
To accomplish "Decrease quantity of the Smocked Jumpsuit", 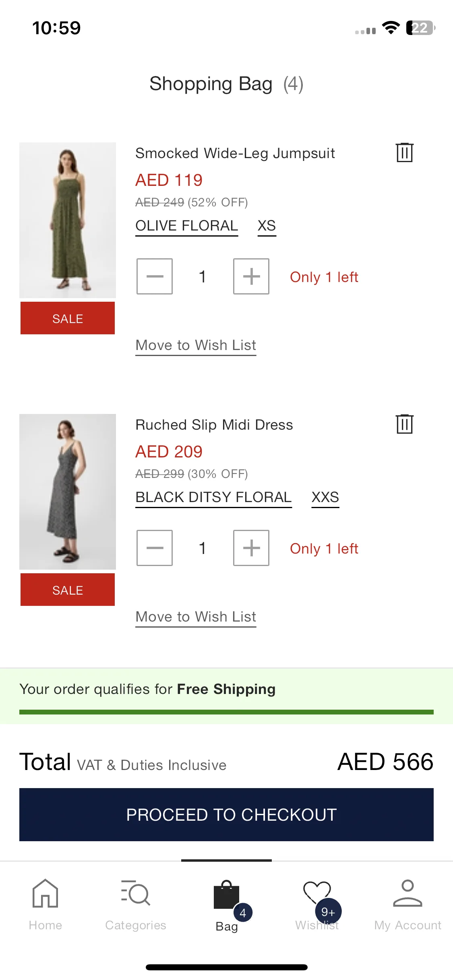I will (155, 276).
